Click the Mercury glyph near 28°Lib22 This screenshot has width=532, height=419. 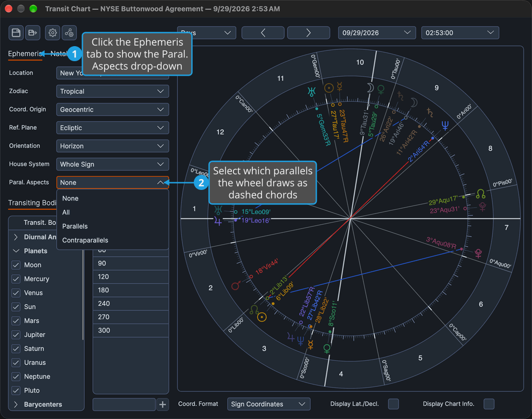tap(310, 345)
